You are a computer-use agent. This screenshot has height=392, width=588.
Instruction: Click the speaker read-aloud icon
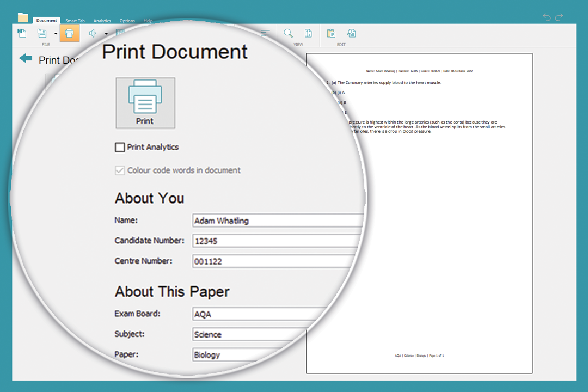tap(93, 34)
